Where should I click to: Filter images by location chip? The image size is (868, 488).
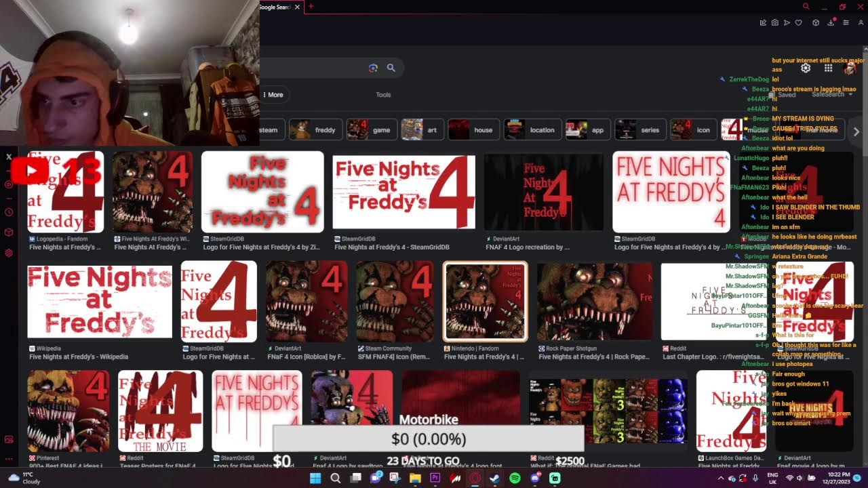click(533, 130)
